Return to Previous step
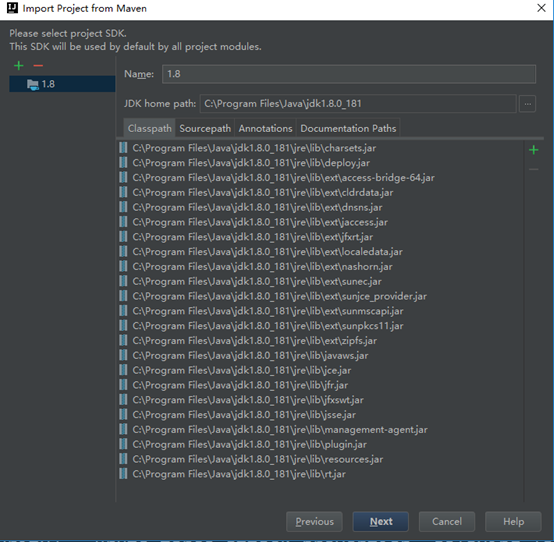The height and width of the screenshot is (542, 554). point(314,522)
